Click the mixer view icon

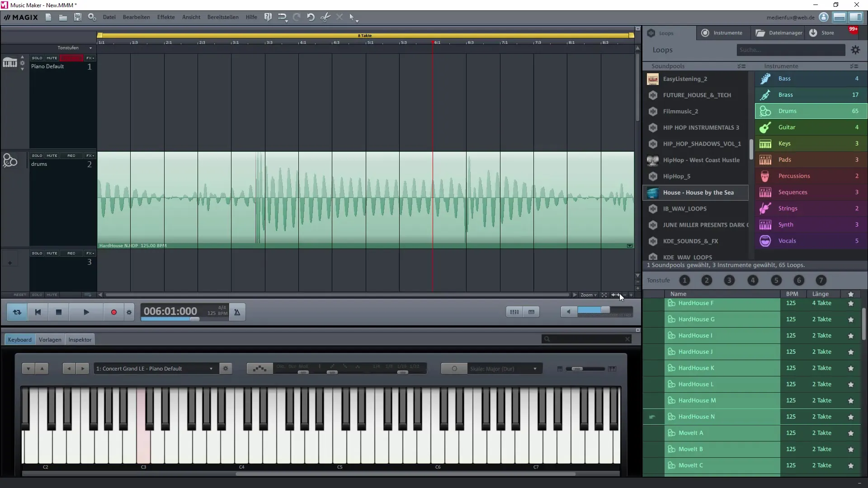click(x=514, y=312)
